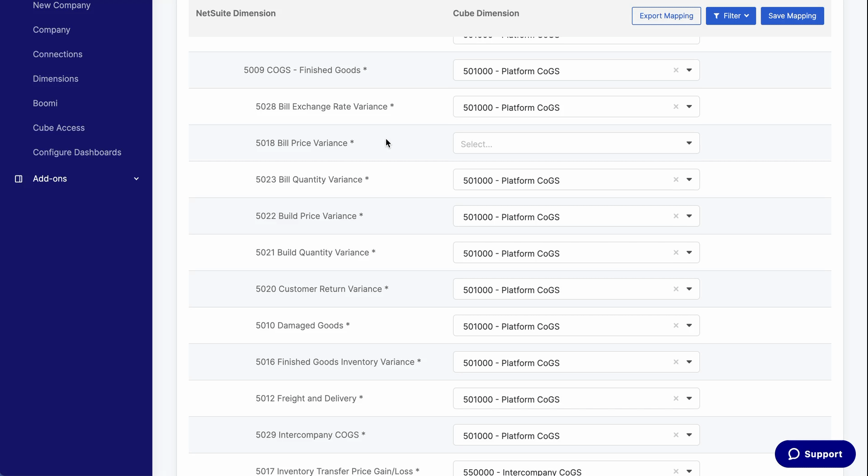Viewport: 868px width, 476px height.
Task: Open dropdown arrow for 5028 Bill Exchange Rate Variance
Action: point(689,107)
